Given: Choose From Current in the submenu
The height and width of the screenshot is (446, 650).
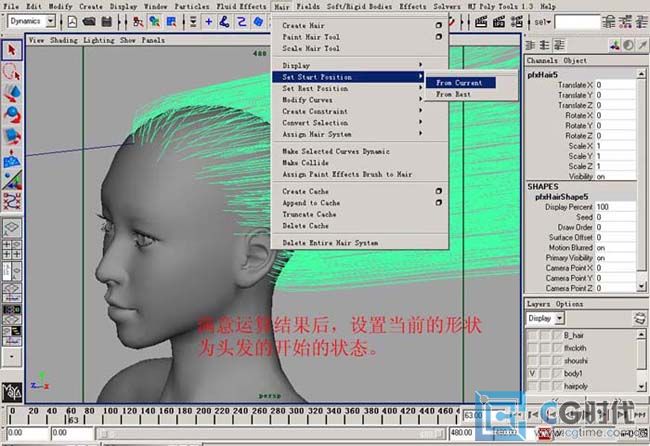Looking at the screenshot, I should click(460, 82).
